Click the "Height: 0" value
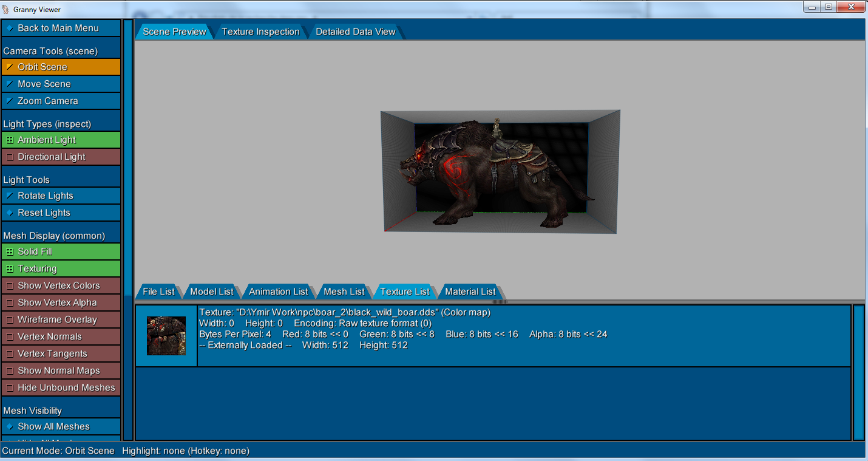This screenshot has width=868, height=461. click(264, 323)
